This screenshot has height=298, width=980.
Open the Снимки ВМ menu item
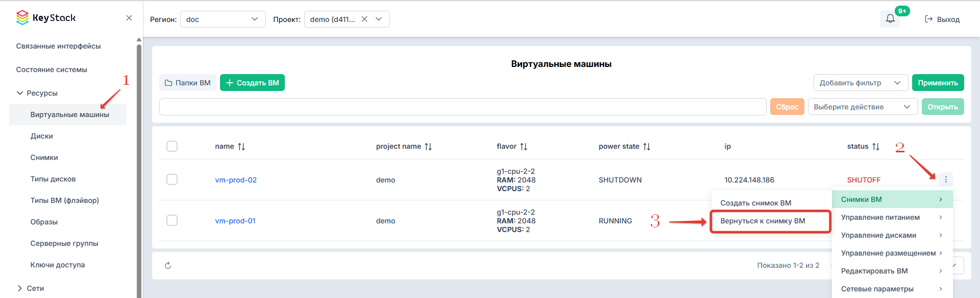pyautogui.click(x=892, y=199)
